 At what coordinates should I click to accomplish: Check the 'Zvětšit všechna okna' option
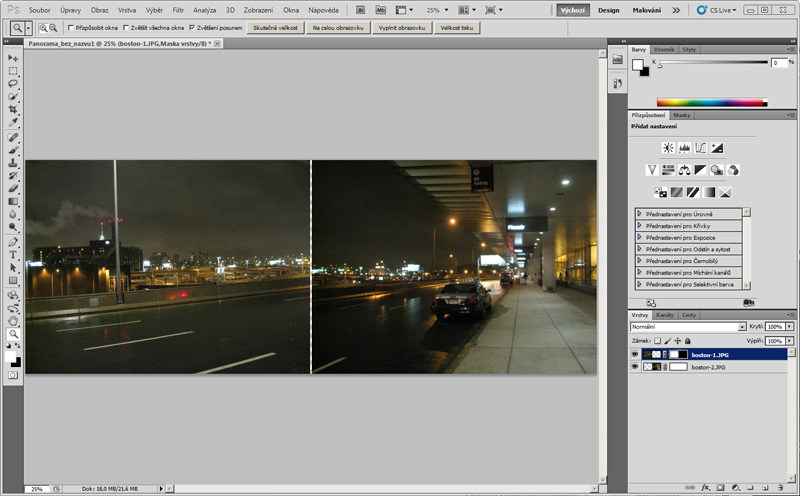[x=128, y=27]
